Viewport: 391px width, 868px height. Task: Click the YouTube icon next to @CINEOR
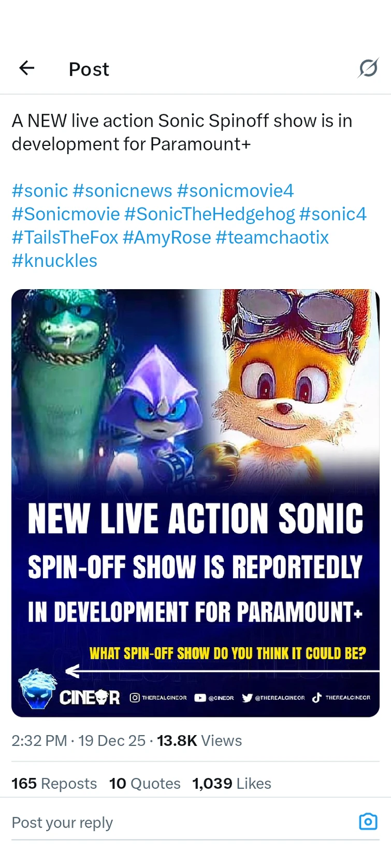(x=199, y=697)
